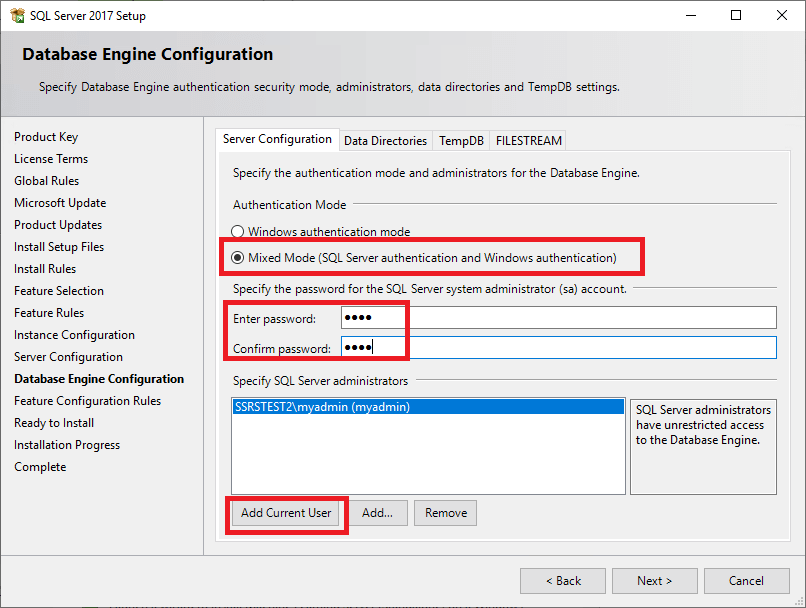
Task: Switch to the FILESTREAM tab
Action: [x=528, y=141]
